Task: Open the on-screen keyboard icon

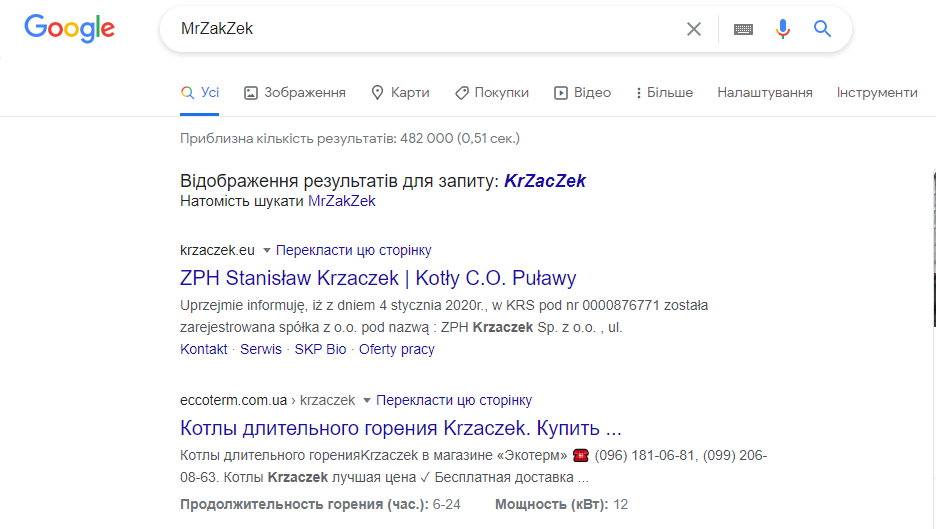Action: (743, 29)
